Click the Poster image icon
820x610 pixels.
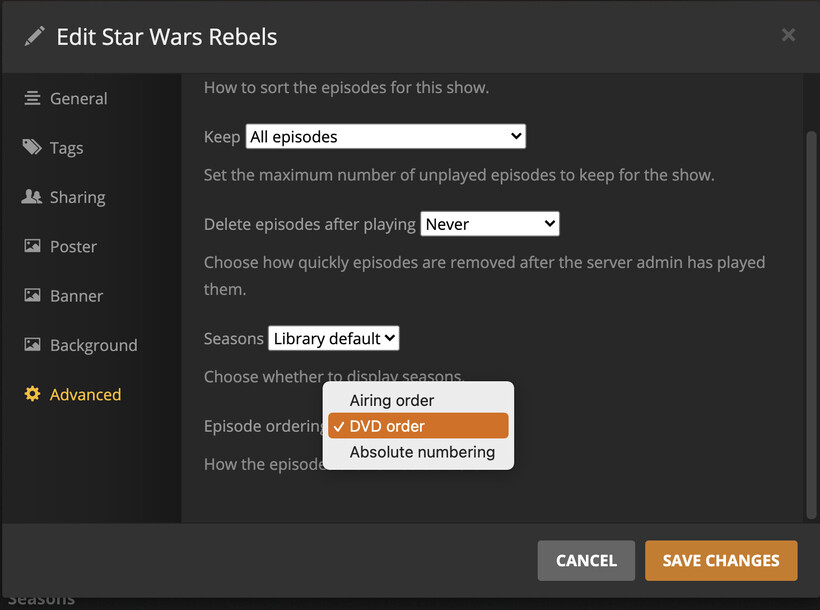[x=32, y=246]
